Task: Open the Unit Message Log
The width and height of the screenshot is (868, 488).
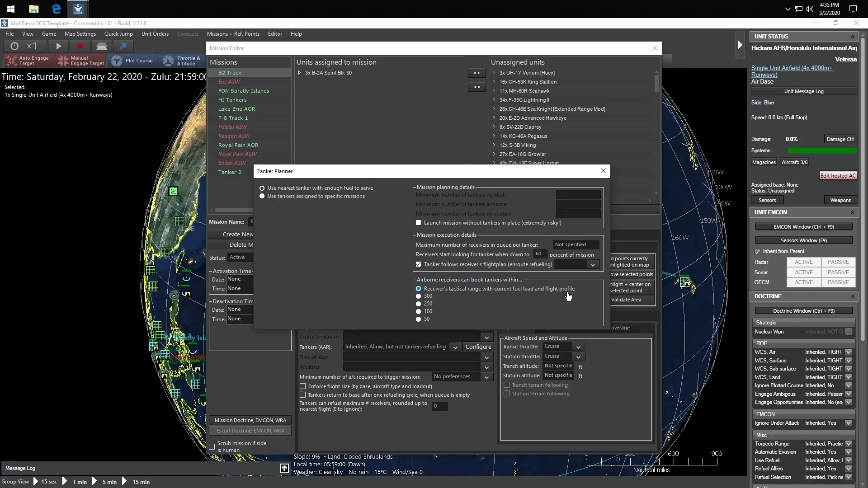Action: (804, 91)
